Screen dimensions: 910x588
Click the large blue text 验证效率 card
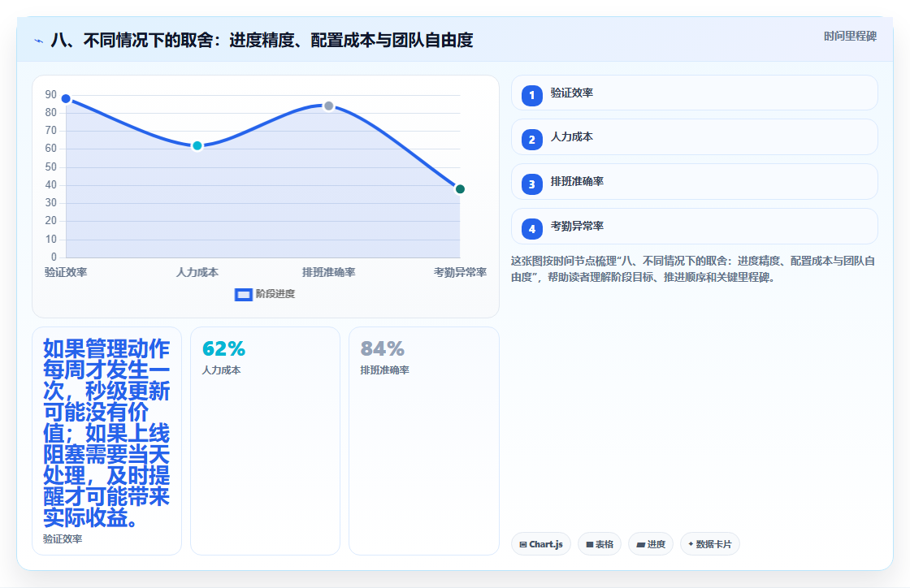click(x=106, y=441)
